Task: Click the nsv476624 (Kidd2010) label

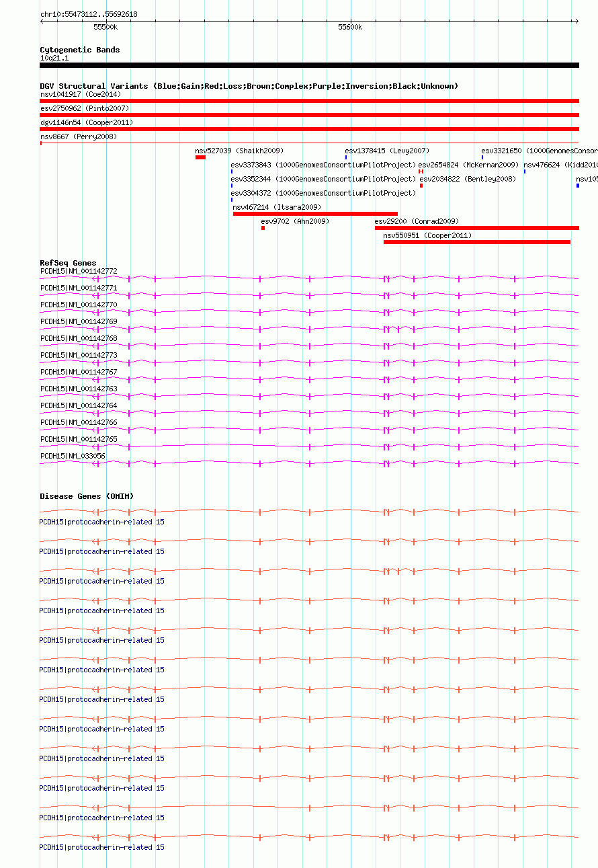Action: click(560, 165)
